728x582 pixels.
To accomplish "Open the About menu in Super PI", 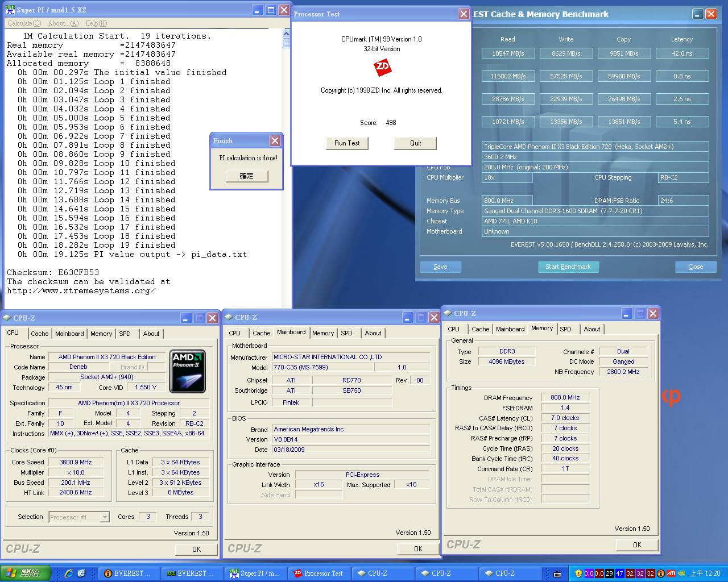I will 63,23.
